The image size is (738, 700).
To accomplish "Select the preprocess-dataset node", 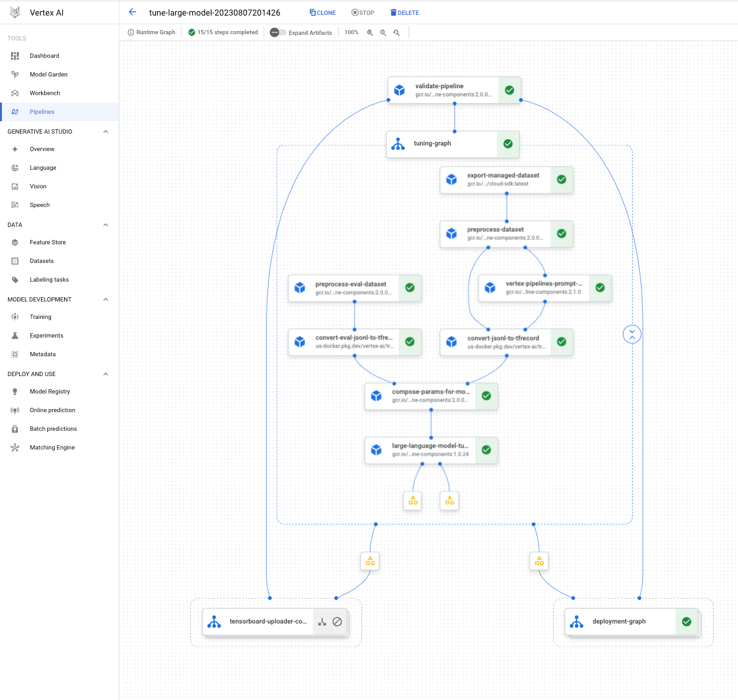I will [x=507, y=234].
